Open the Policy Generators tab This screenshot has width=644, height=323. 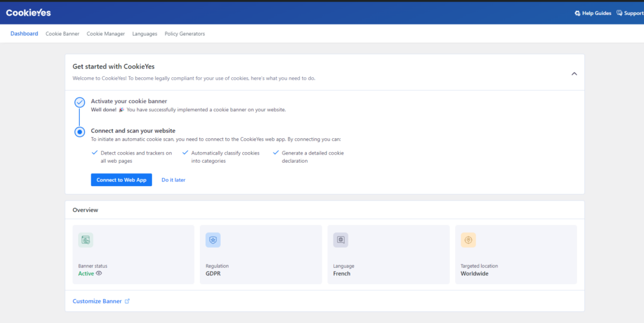tap(184, 34)
